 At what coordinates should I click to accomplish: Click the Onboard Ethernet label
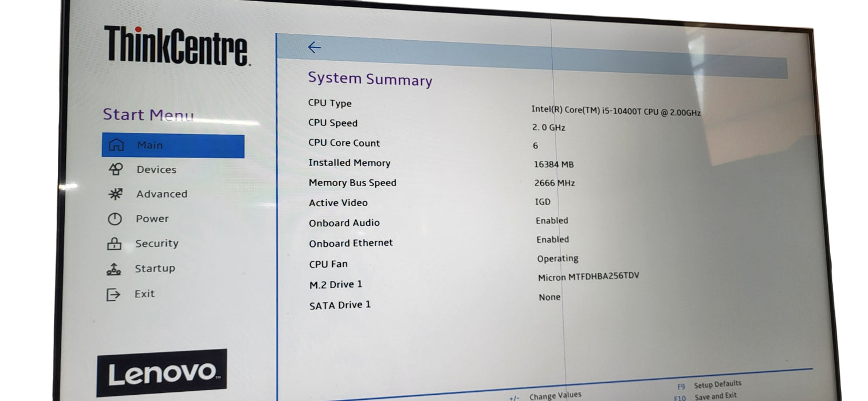[351, 243]
